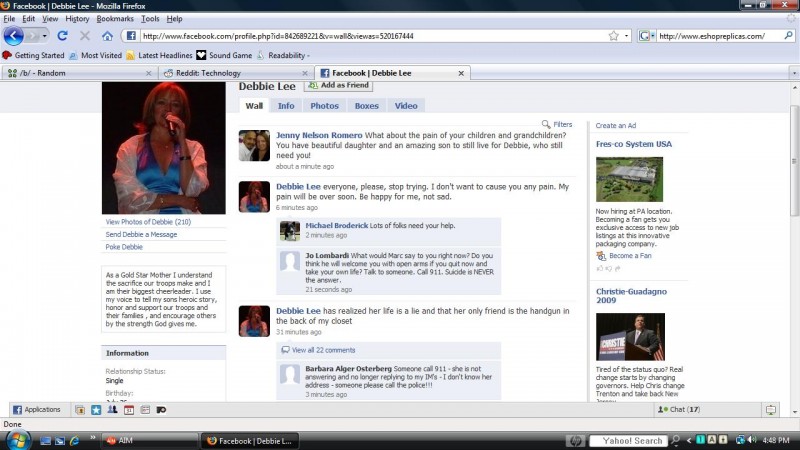Open the video camera app icon
Screen dimensions: 800x450
(x=161, y=410)
